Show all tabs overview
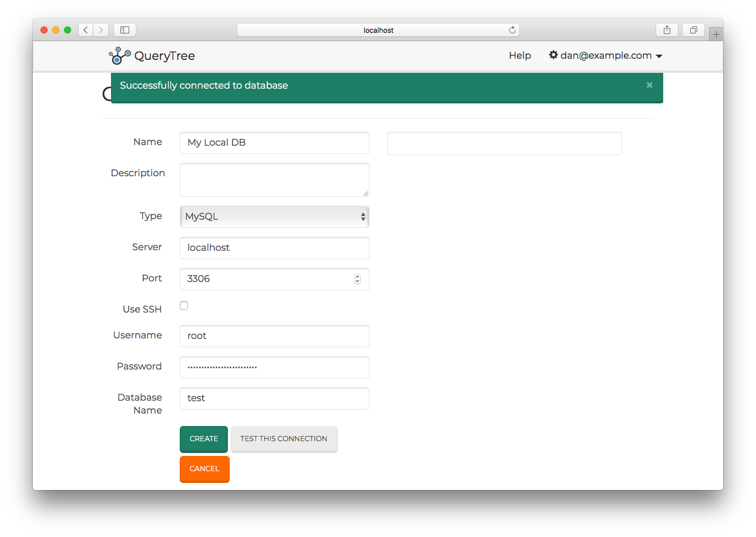 (693, 30)
